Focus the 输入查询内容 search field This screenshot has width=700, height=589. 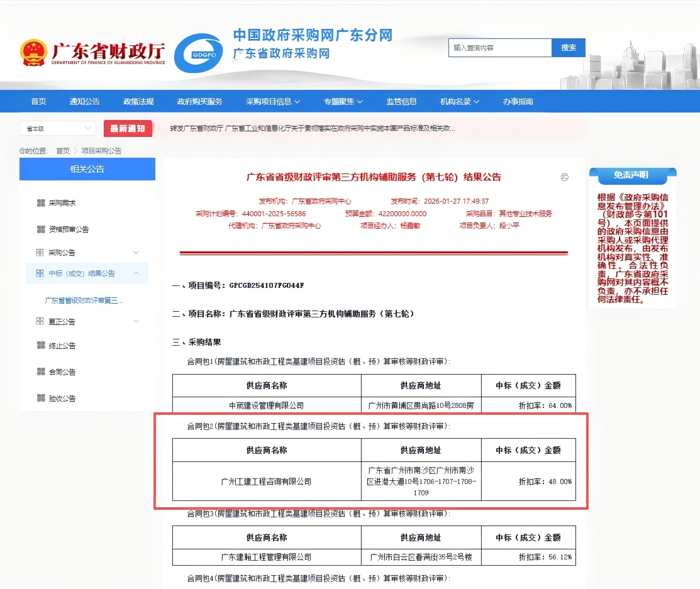(499, 48)
